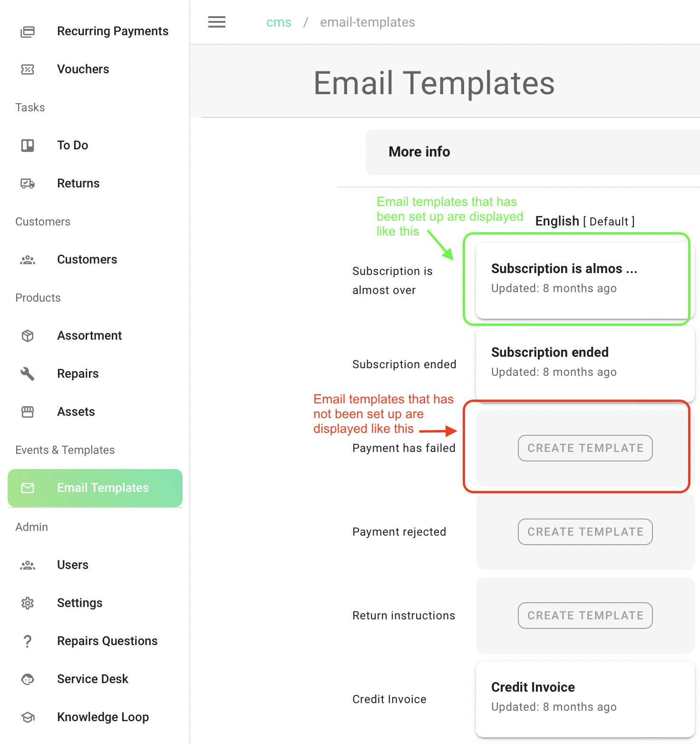This screenshot has width=700, height=744.
Task: Open Customers menu entry
Action: click(x=95, y=260)
